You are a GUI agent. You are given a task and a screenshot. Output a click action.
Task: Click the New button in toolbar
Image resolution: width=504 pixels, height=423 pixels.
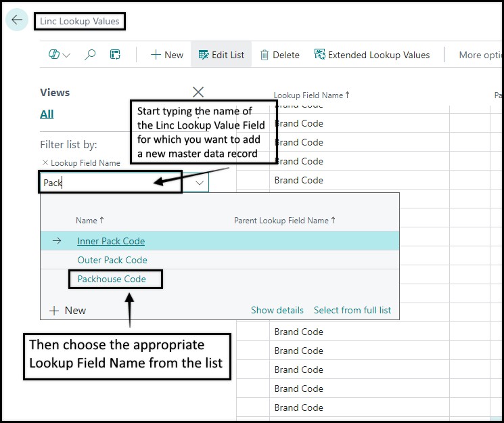166,55
